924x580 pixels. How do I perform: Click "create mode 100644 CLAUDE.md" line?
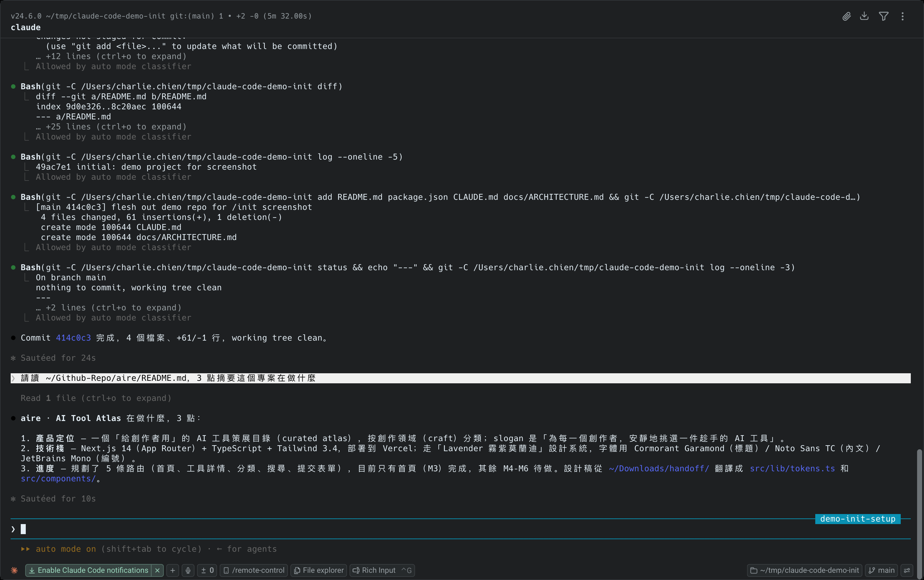pos(111,227)
